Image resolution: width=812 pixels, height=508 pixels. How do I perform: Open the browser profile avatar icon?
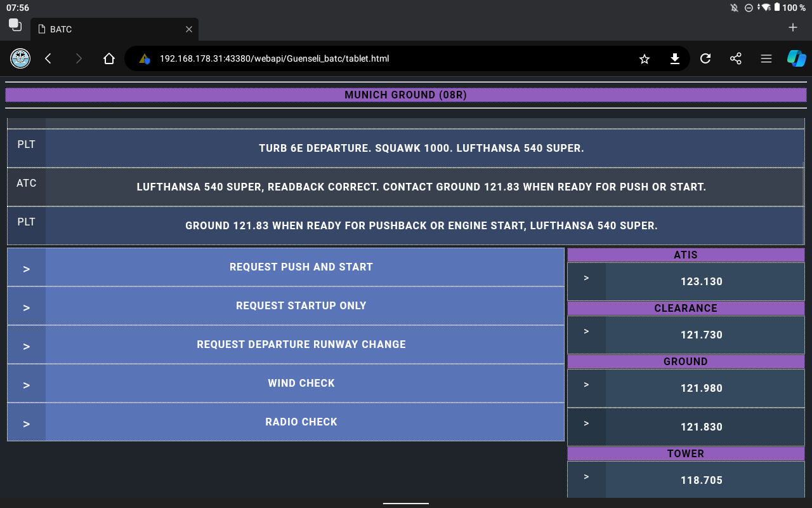coord(20,58)
